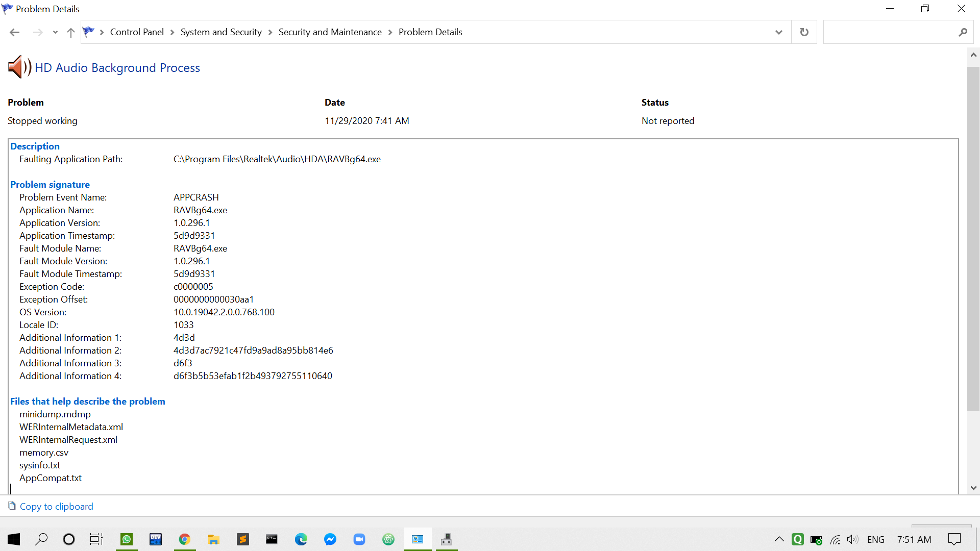Switch to the Control Panel taskbar window
Viewport: 980px width, 551px height.
pos(418,539)
